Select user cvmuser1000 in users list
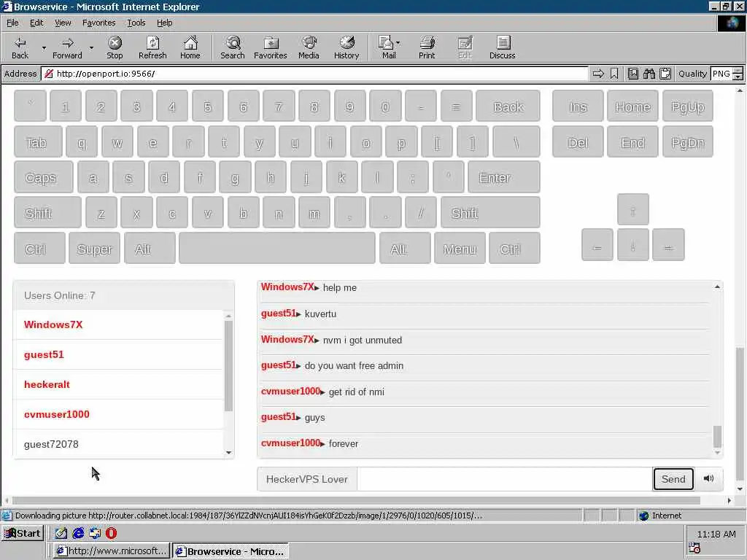 tap(119, 414)
